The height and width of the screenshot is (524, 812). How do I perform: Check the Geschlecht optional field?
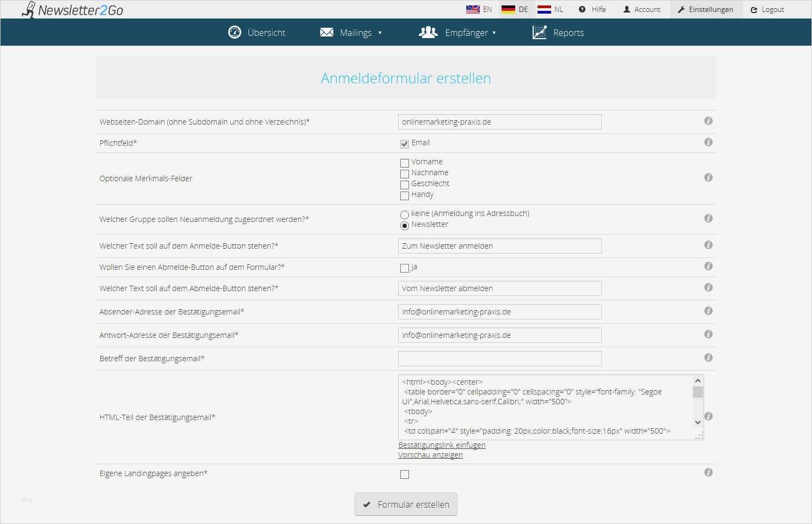[405, 184]
